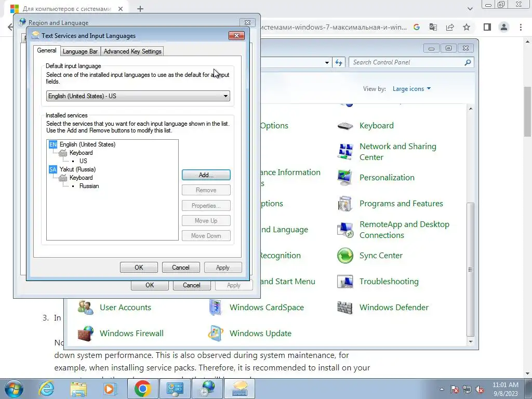Open a new Chrome tab
532x399 pixels.
pos(140,9)
